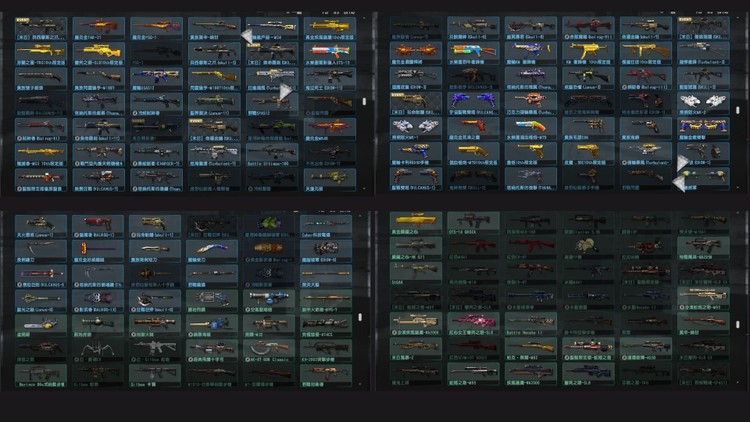750x422 pixels.
Task: Select the orange dual crab-claw weapons, top-right inventory
Action: coord(416,54)
